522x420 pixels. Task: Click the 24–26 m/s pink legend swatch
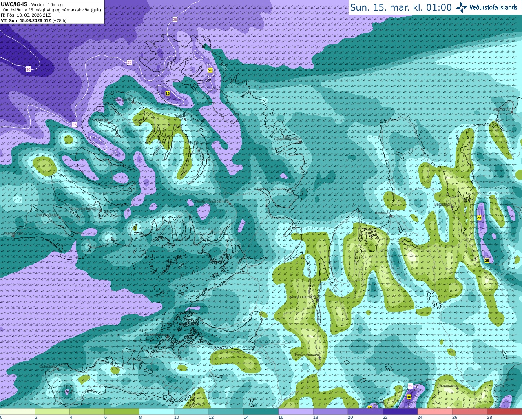click(435, 411)
